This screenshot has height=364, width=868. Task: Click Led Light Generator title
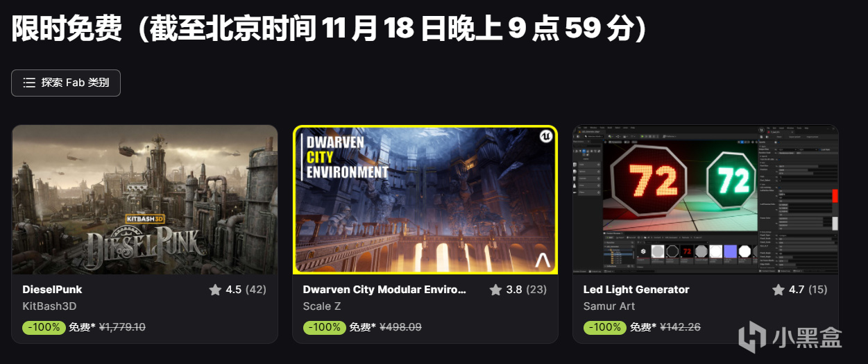coord(636,289)
